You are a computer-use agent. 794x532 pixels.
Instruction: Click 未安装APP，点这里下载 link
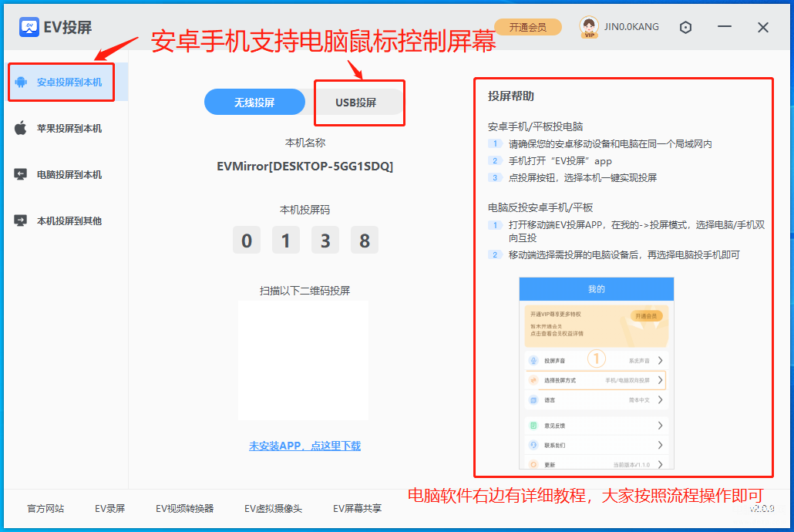pos(304,446)
